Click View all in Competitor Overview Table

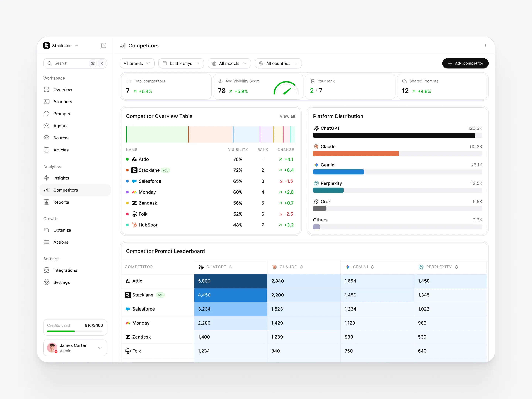287,116
